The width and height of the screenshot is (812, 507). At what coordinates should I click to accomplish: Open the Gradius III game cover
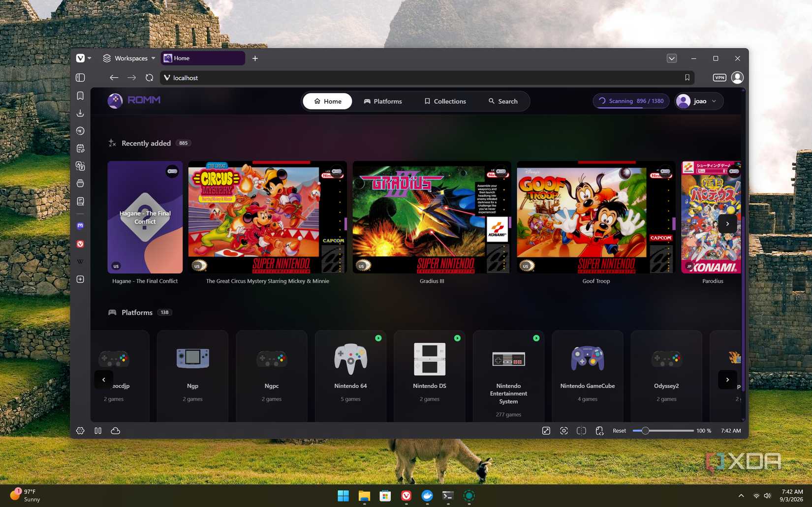[x=432, y=217]
